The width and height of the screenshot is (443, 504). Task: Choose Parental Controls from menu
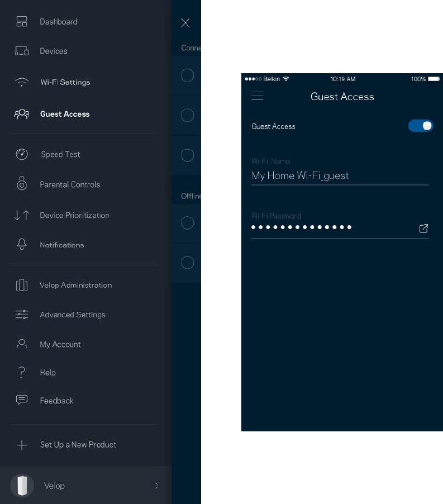[70, 184]
